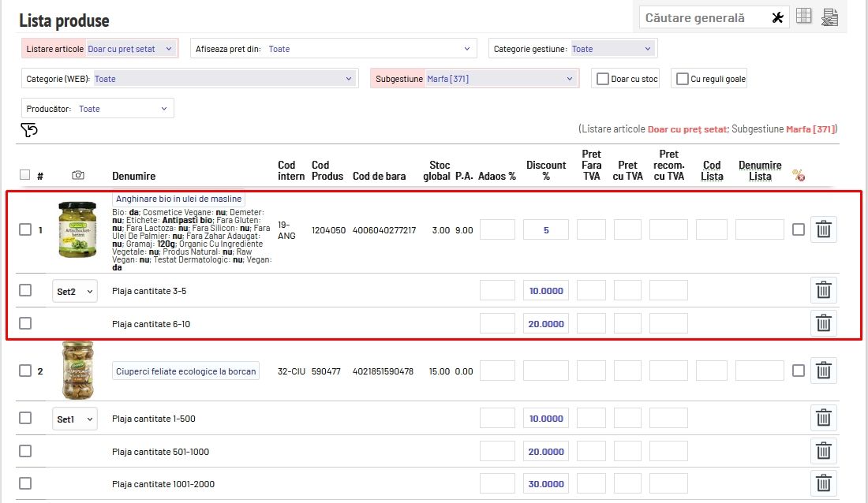Delete the Ciuperci feliate product row
This screenshot has width=868, height=503.
(x=823, y=371)
